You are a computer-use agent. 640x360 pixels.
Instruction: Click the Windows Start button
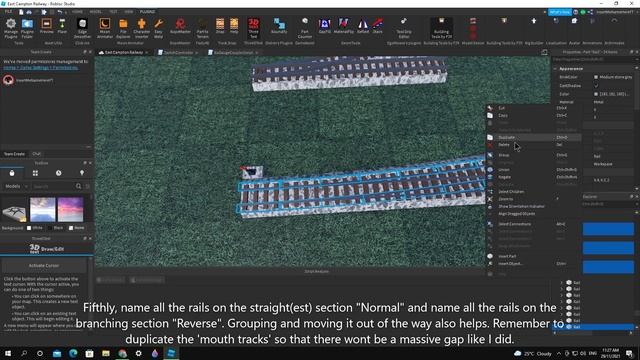[x=8, y=353]
